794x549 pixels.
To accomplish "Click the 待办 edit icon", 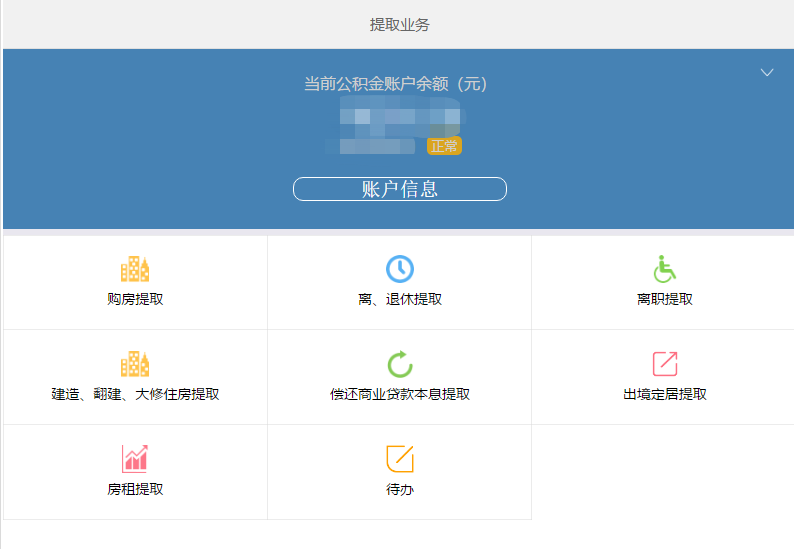I will point(399,459).
